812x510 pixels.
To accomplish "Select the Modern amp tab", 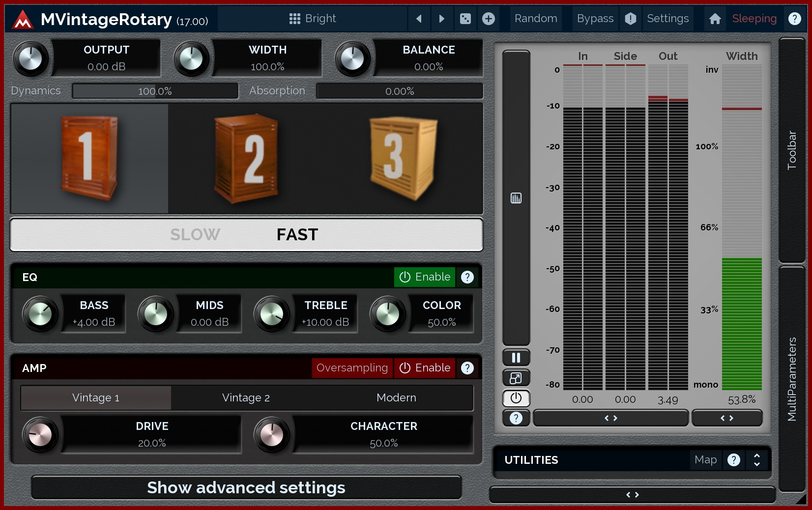I will [x=396, y=398].
